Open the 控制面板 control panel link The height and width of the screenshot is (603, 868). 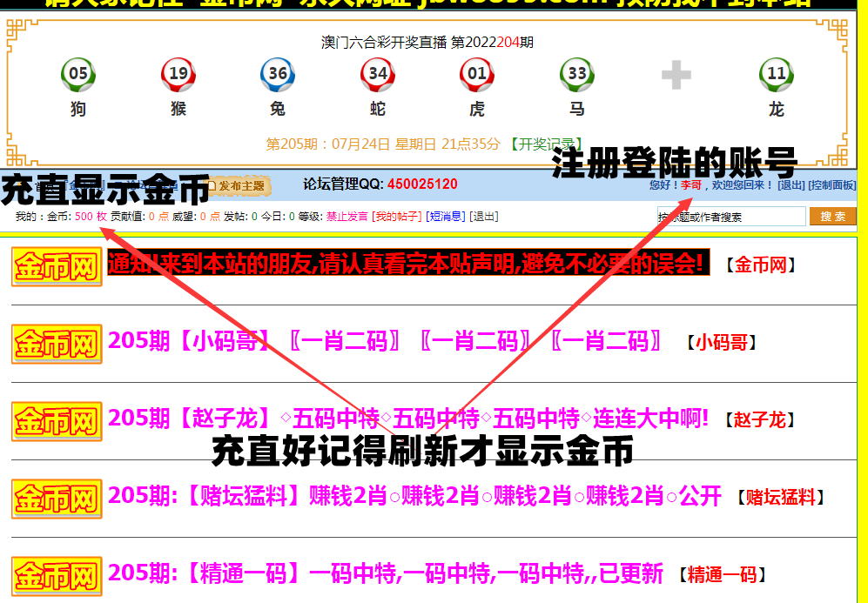point(831,185)
